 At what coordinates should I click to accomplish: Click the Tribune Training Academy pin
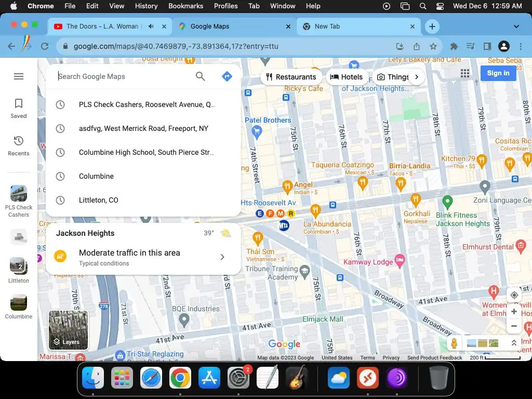pyautogui.click(x=304, y=272)
